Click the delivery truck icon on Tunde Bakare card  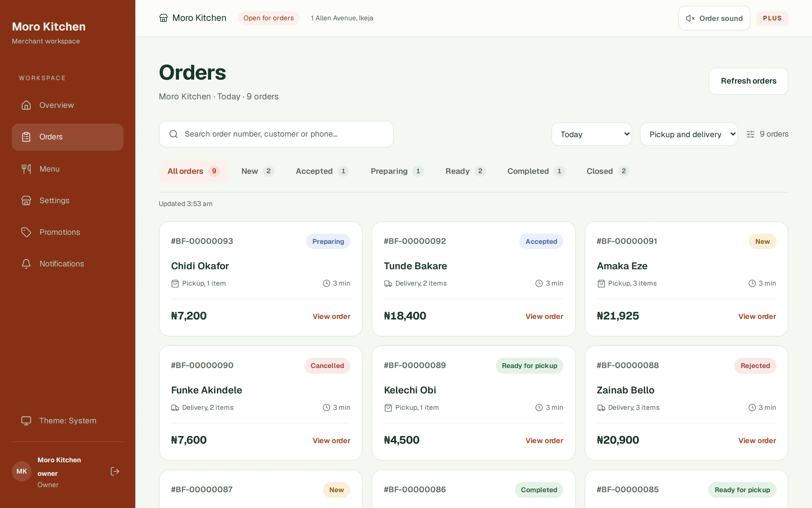pyautogui.click(x=388, y=284)
